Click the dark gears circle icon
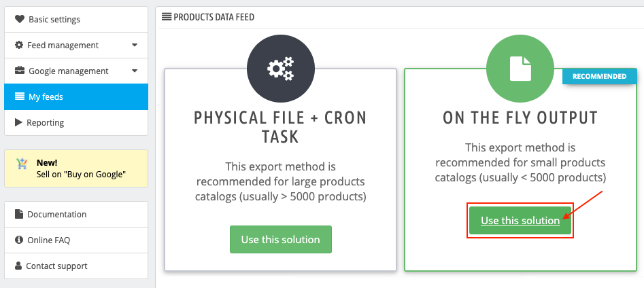 tap(281, 69)
